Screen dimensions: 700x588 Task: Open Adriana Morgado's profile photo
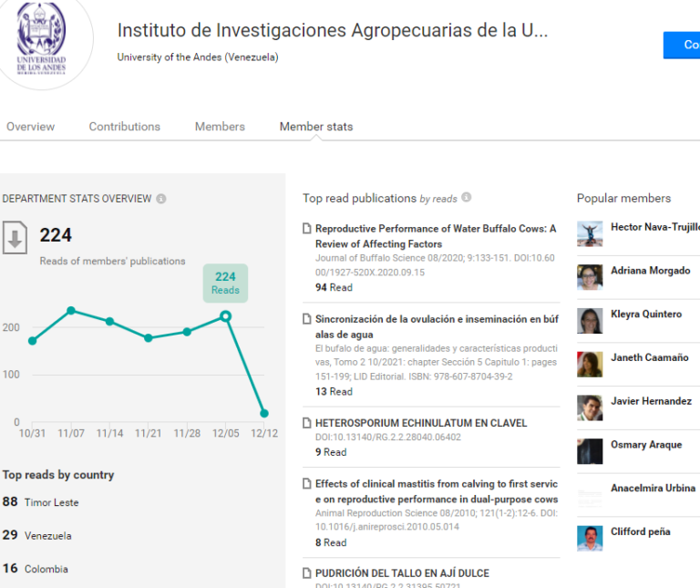click(x=590, y=277)
